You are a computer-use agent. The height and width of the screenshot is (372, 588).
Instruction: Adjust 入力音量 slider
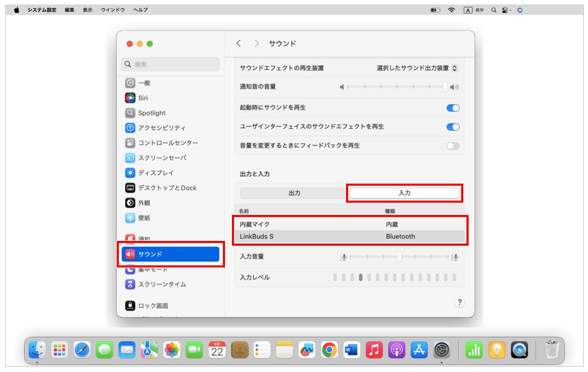point(399,257)
